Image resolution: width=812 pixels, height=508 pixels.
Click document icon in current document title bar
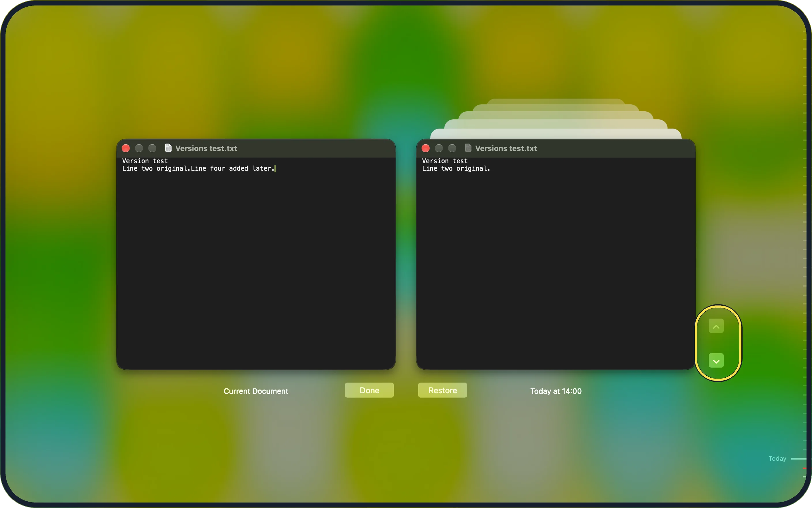pyautogui.click(x=168, y=148)
